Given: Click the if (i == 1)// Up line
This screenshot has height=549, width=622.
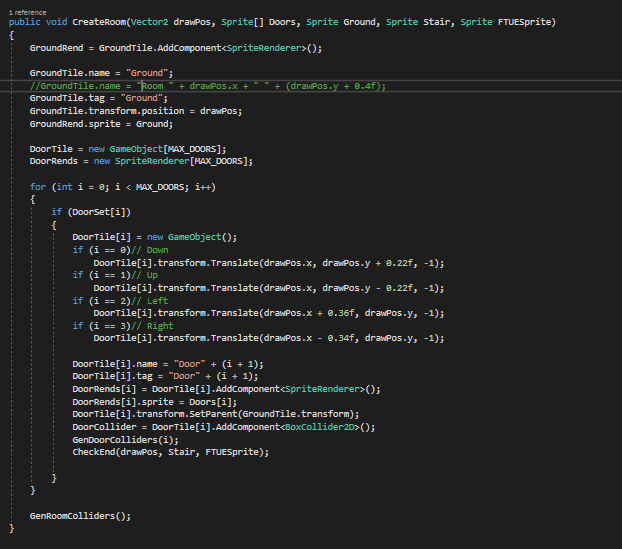Looking at the screenshot, I should coord(115,275).
